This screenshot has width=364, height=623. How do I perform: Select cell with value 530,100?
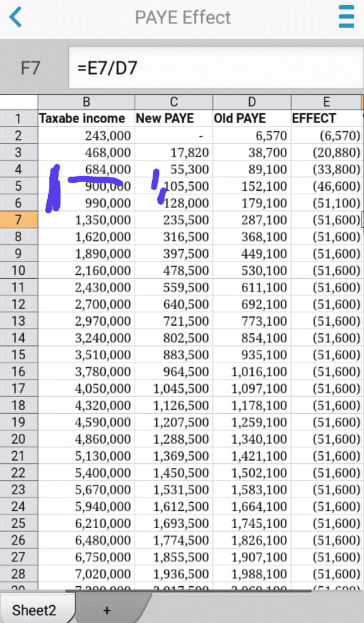[x=251, y=270]
